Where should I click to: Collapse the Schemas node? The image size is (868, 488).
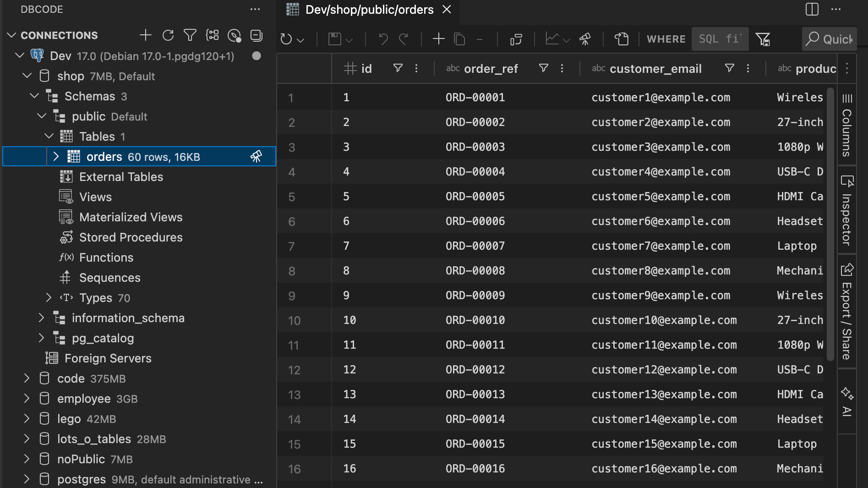tap(34, 96)
